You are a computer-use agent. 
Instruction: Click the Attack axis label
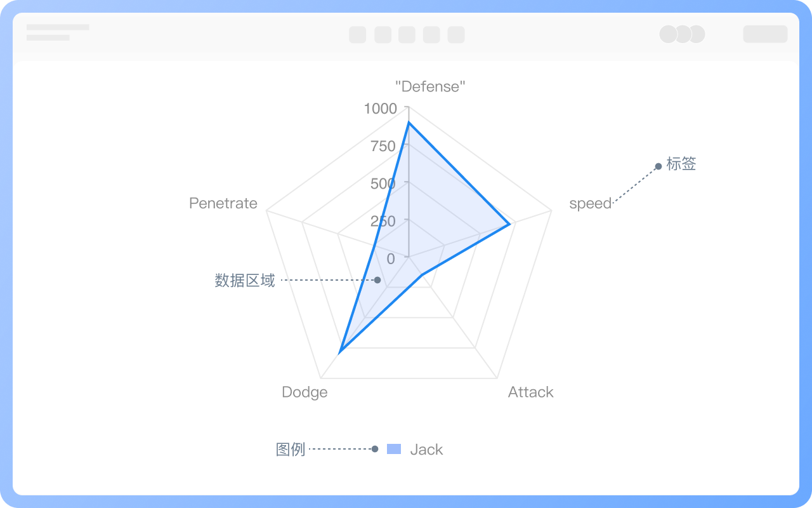(x=530, y=392)
